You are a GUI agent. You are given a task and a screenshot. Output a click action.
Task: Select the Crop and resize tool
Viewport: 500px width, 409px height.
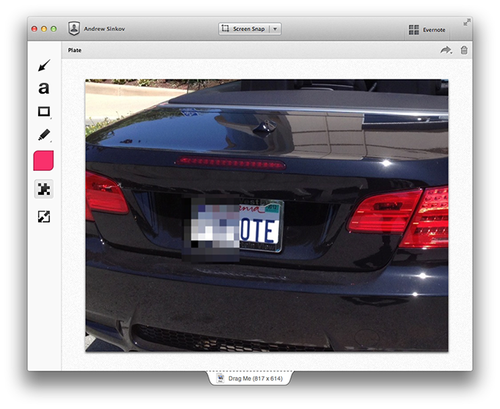click(x=44, y=217)
